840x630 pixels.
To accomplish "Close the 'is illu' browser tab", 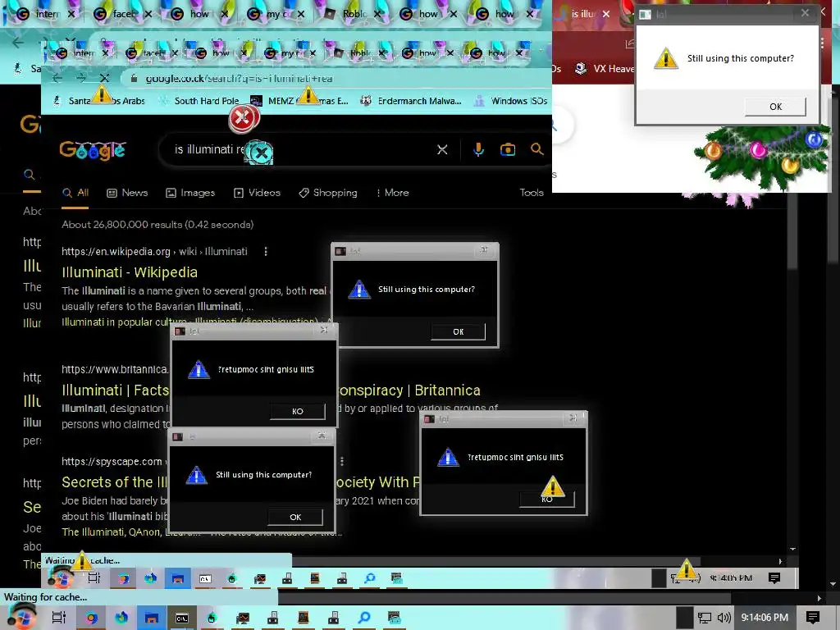I will coord(606,14).
